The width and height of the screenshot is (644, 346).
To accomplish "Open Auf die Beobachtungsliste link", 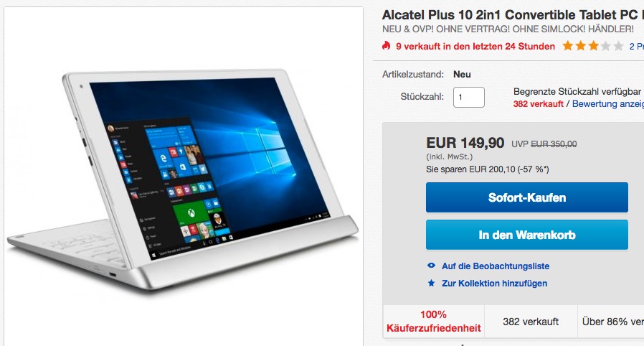I will click(x=496, y=266).
